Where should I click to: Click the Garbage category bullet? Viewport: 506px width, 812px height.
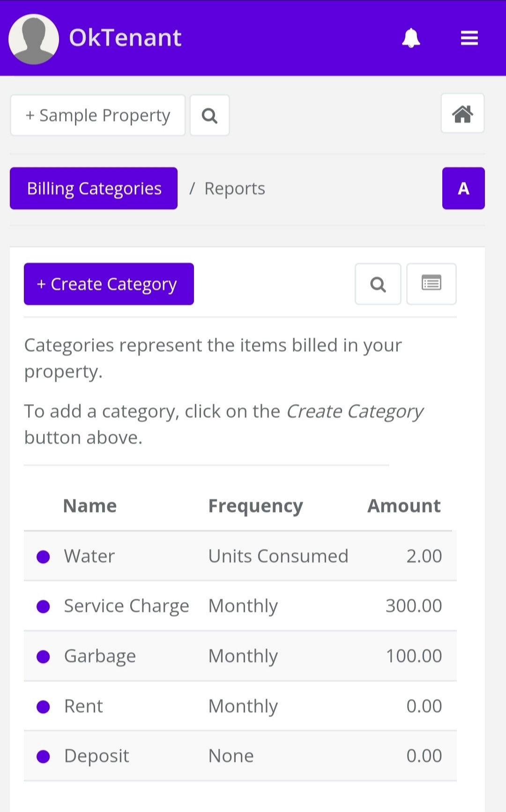[43, 656]
